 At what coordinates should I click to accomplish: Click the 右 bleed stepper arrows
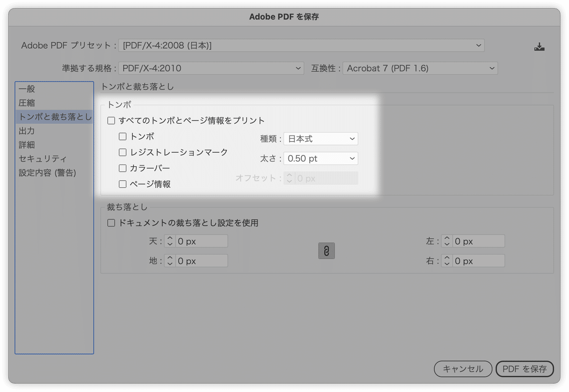coord(447,261)
